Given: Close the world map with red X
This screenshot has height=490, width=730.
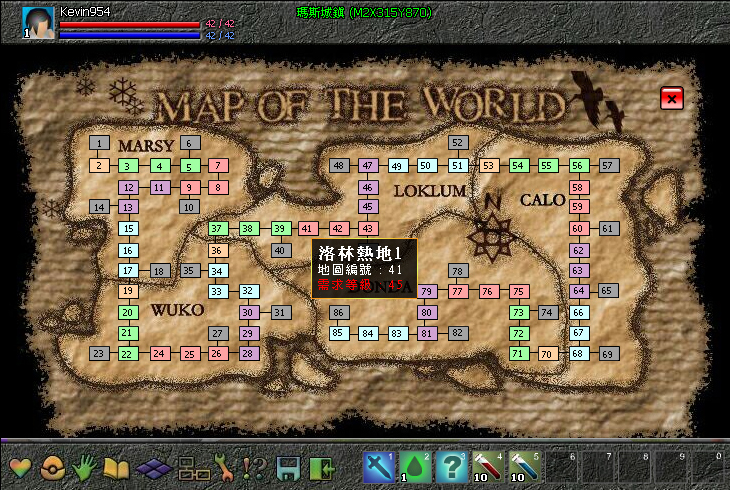Looking at the screenshot, I should pos(672,98).
